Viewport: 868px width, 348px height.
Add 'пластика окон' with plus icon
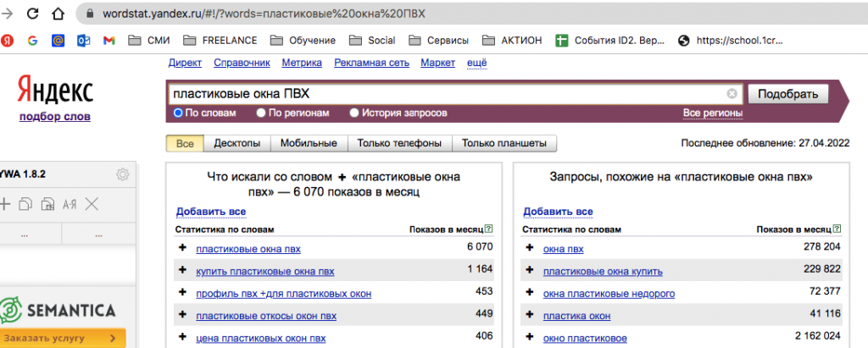(x=530, y=315)
